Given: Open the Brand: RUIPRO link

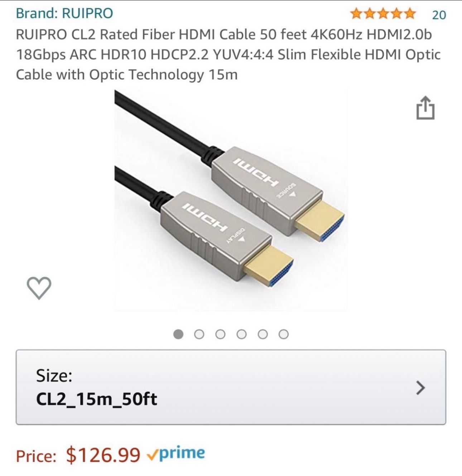Looking at the screenshot, I should [x=64, y=13].
